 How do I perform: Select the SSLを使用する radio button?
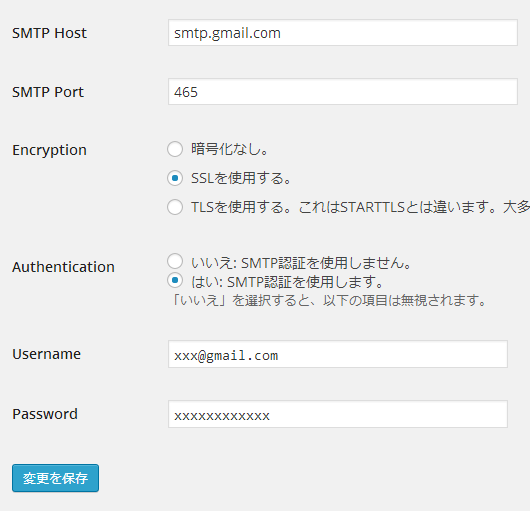click(175, 178)
